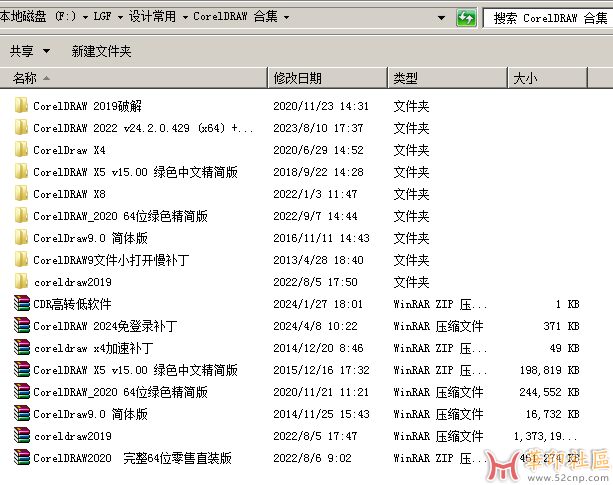
Task: Click date 2020/11/23 14:31
Action: (321, 106)
